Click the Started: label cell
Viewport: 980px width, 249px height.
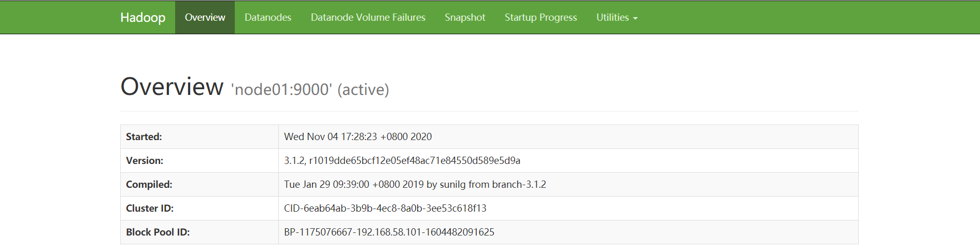pos(200,136)
